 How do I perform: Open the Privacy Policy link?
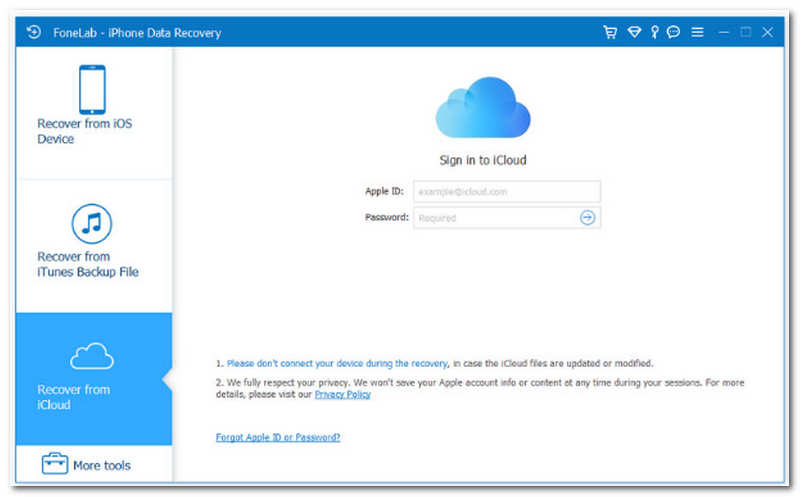(x=342, y=395)
